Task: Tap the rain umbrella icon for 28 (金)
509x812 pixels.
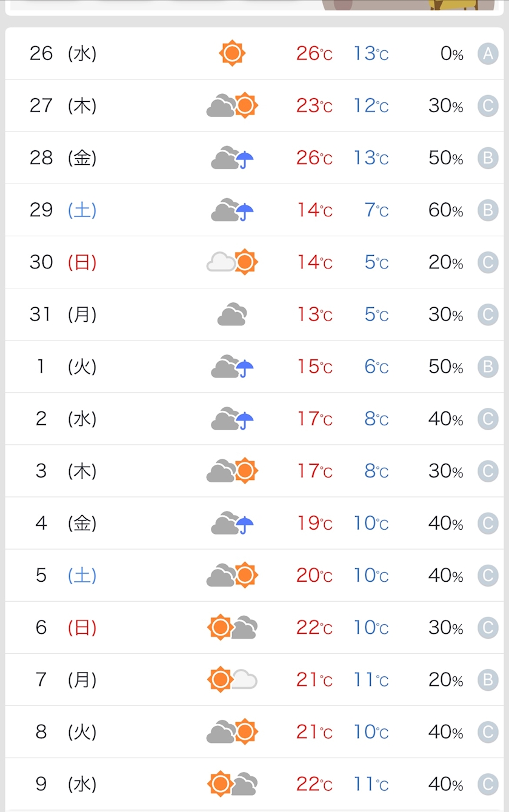Action: 232,158
